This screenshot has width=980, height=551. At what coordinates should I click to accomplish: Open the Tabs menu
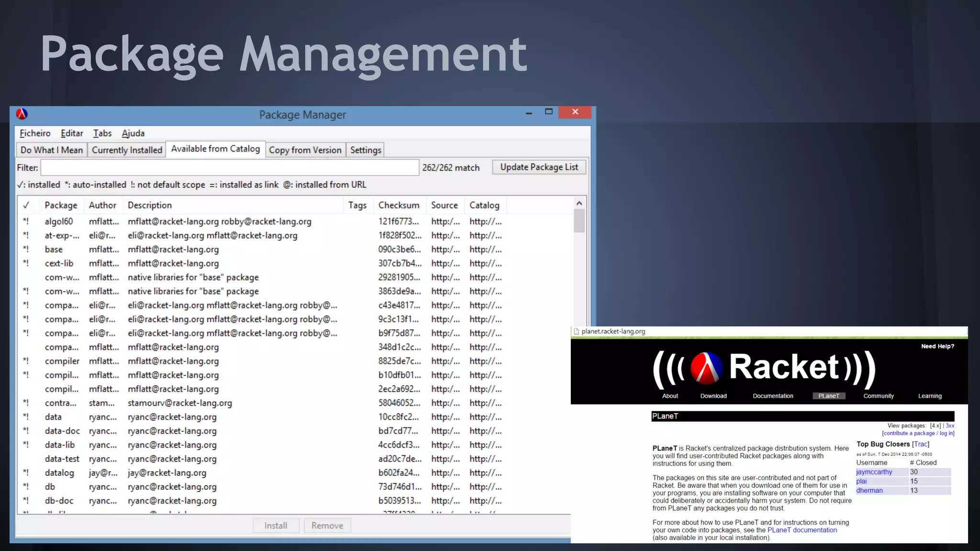click(x=102, y=133)
